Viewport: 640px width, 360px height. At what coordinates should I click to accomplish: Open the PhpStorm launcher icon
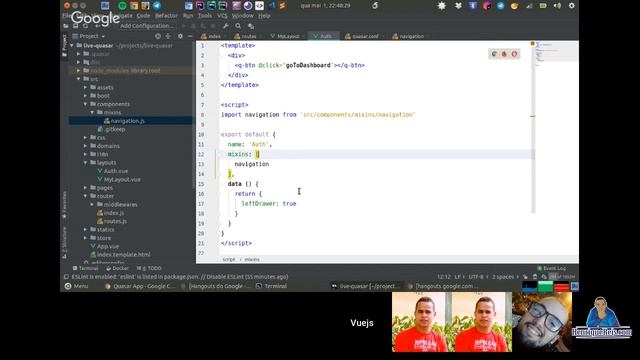click(x=200, y=6)
